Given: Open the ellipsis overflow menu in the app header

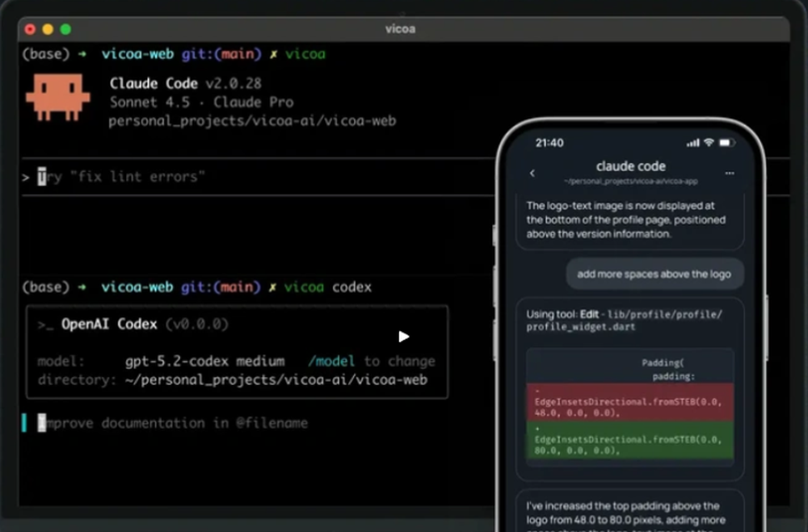Looking at the screenshot, I should (x=730, y=173).
